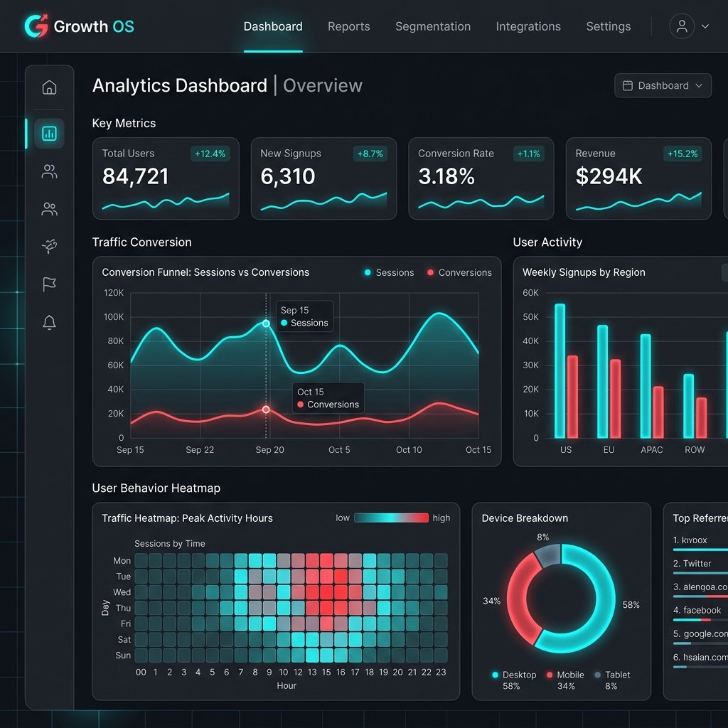Image resolution: width=728 pixels, height=728 pixels.
Task: Open the Total Users metric card
Action: [166, 178]
